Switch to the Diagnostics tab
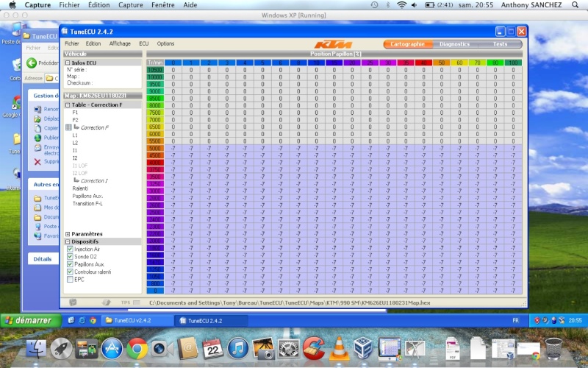Viewport: 588px width, 368px height. tap(454, 44)
